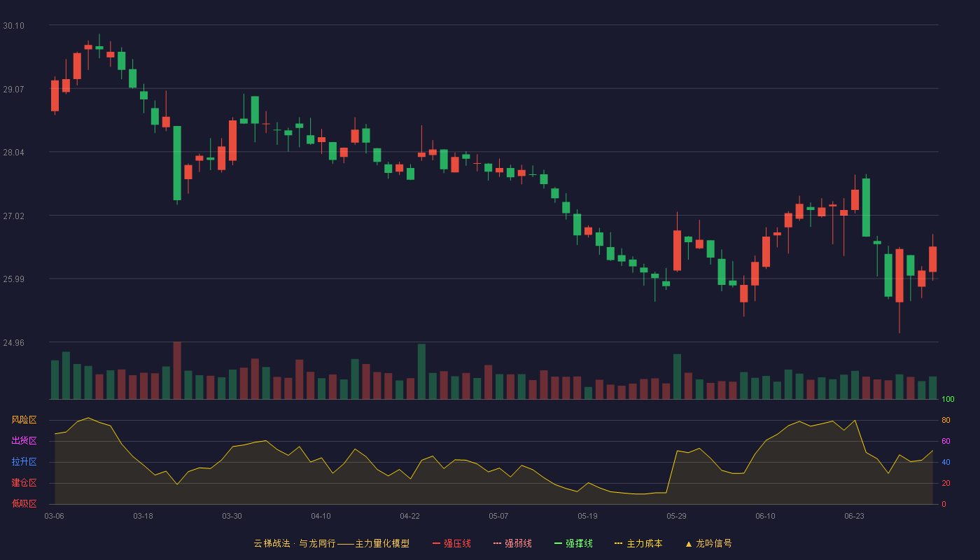Image resolution: width=980 pixels, height=560 pixels.
Task: Click the 04-10 date label
Action: point(321,516)
